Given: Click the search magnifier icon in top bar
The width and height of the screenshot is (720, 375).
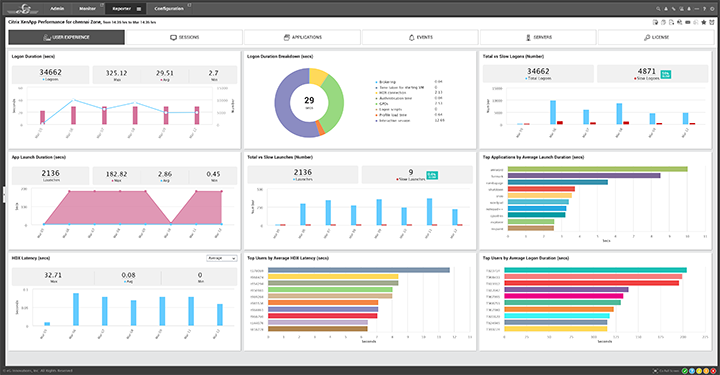Looking at the screenshot, I should (658, 9).
